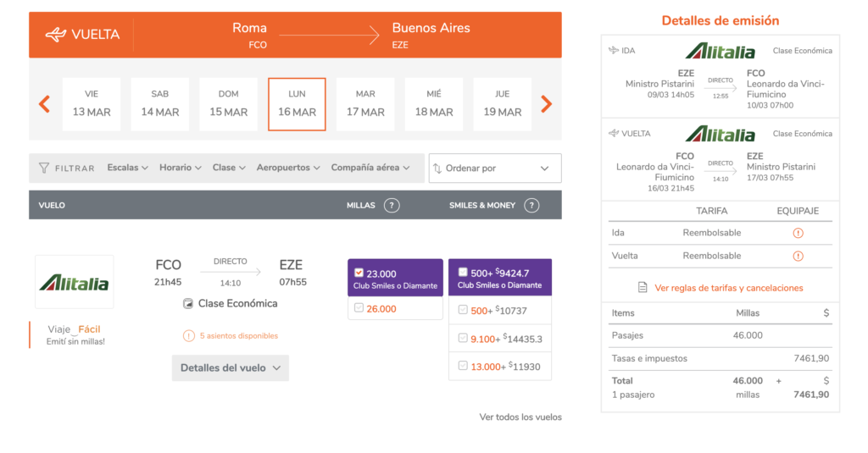Click the Alitalia logo in the IDA section
The image size is (868, 453).
click(721, 51)
